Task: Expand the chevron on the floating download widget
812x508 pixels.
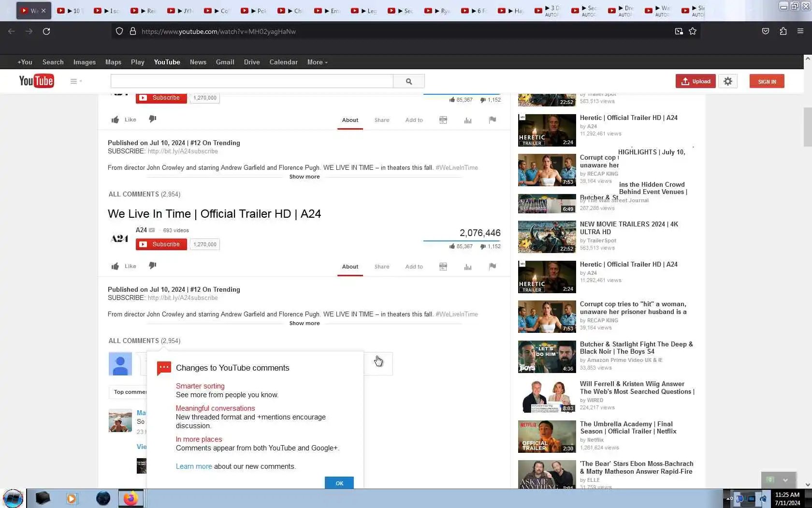Action: point(785,480)
